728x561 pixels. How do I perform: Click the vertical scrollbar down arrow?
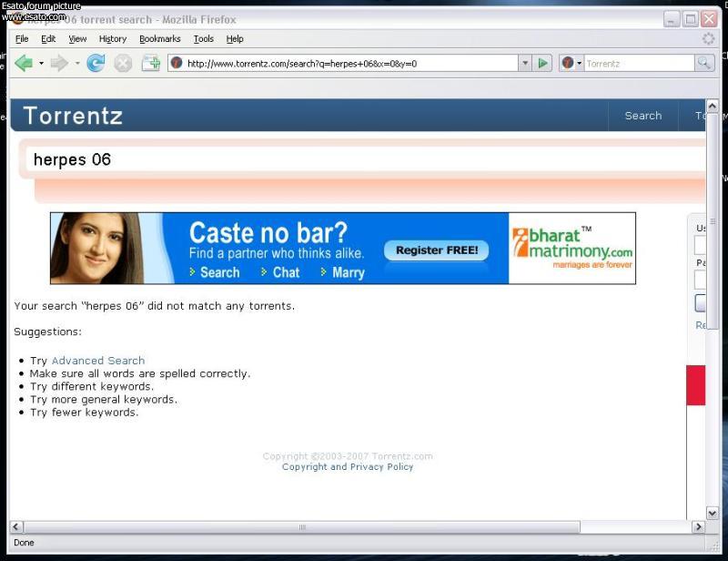713,513
